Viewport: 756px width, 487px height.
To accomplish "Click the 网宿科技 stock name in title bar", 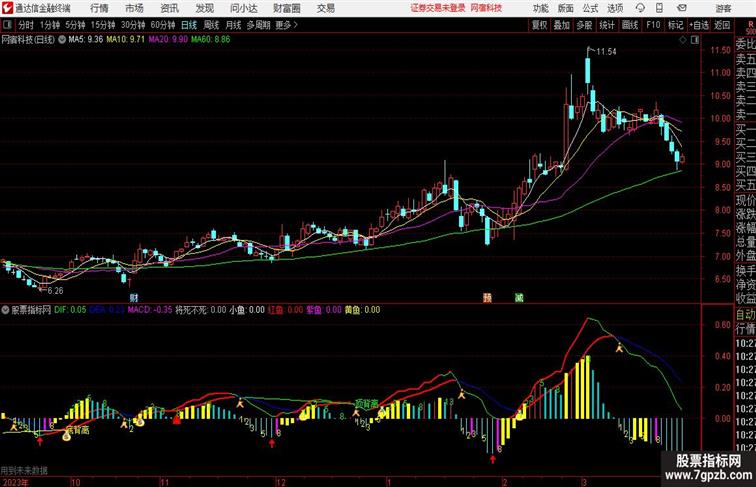I will point(486,8).
